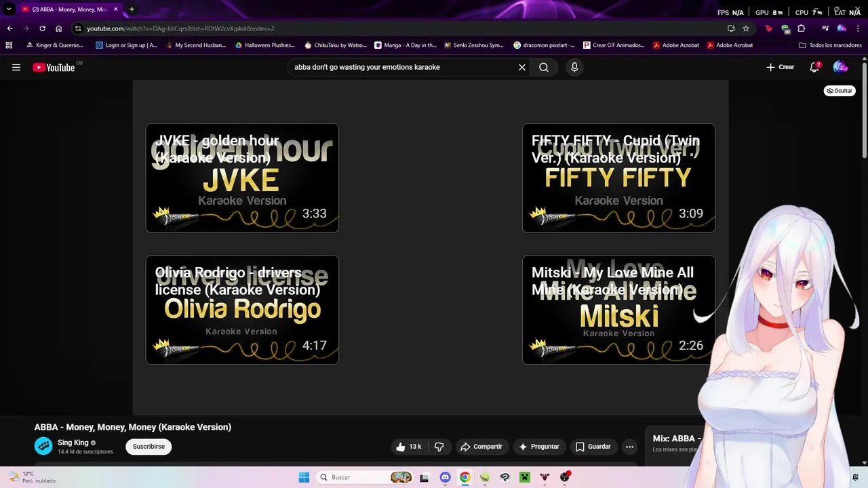The width and height of the screenshot is (868, 488).
Task: Click the video title ABBA Money, Money, Money
Action: (133, 427)
